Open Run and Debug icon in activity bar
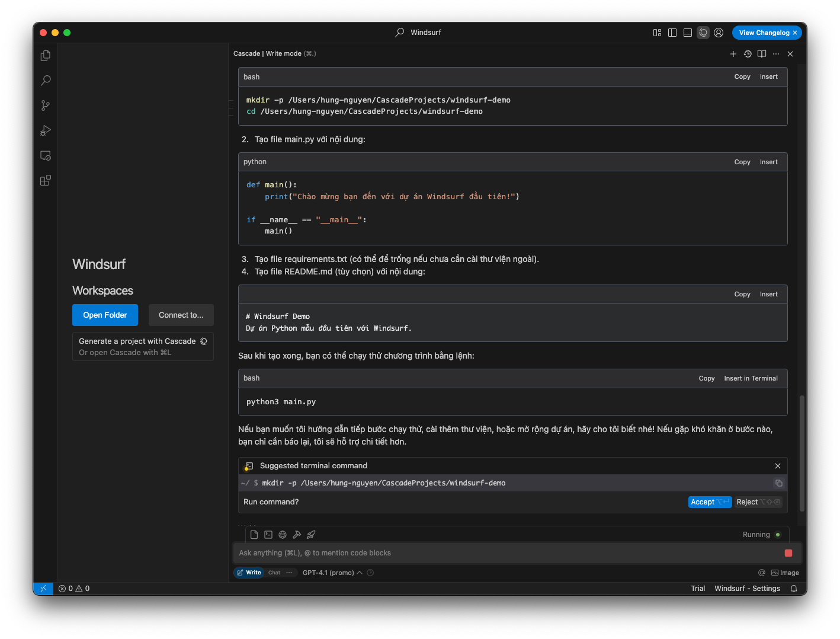The width and height of the screenshot is (840, 639). point(46,130)
